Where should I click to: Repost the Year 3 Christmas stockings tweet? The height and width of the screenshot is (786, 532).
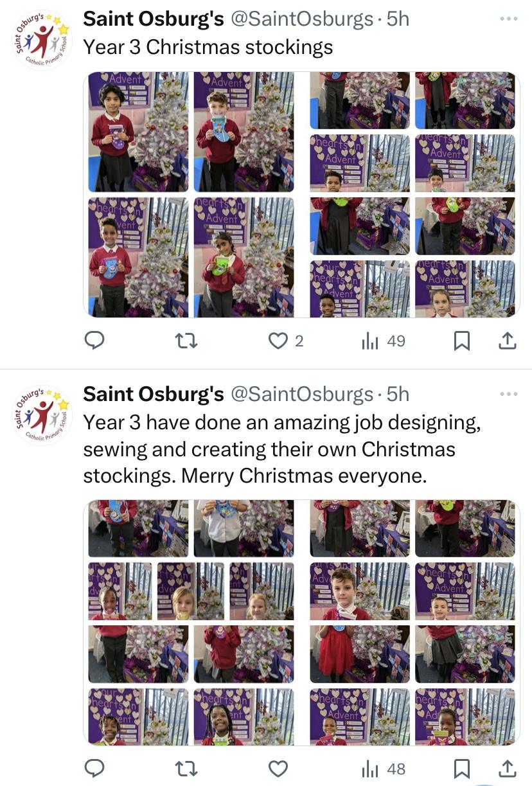pyautogui.click(x=186, y=341)
